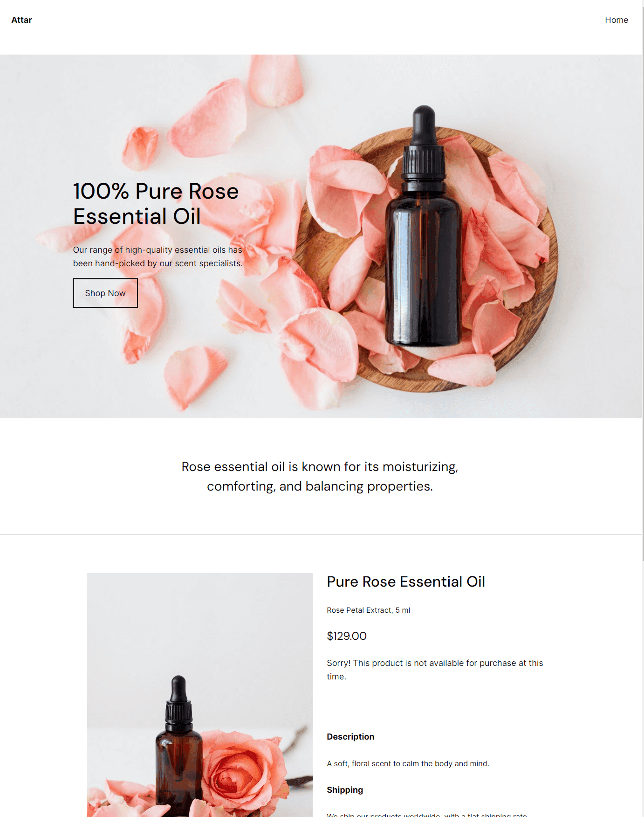
Task: Click the Shop Now button
Action: 105,293
